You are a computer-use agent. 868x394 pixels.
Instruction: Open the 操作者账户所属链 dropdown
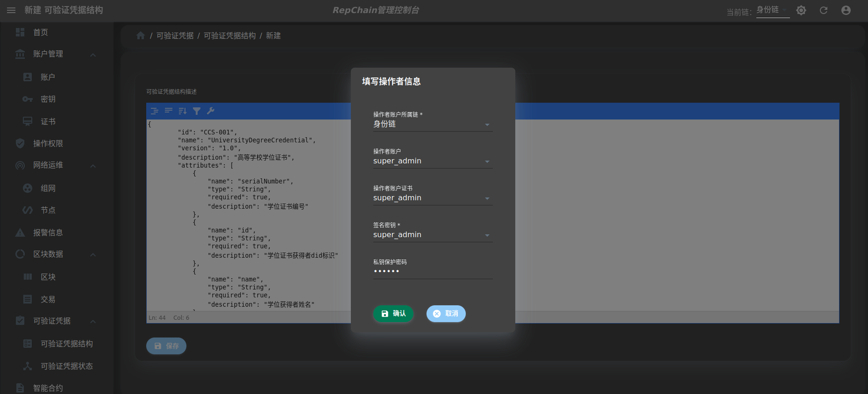[x=433, y=124]
